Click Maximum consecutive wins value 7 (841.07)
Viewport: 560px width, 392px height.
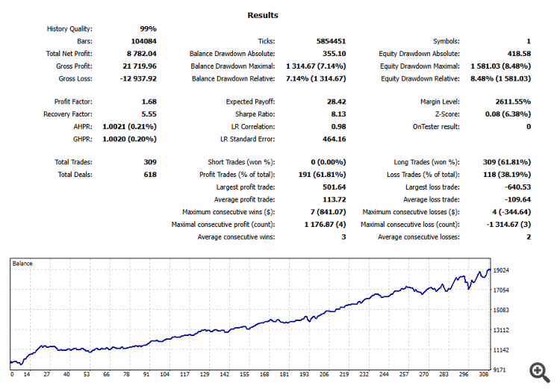pyautogui.click(x=329, y=212)
